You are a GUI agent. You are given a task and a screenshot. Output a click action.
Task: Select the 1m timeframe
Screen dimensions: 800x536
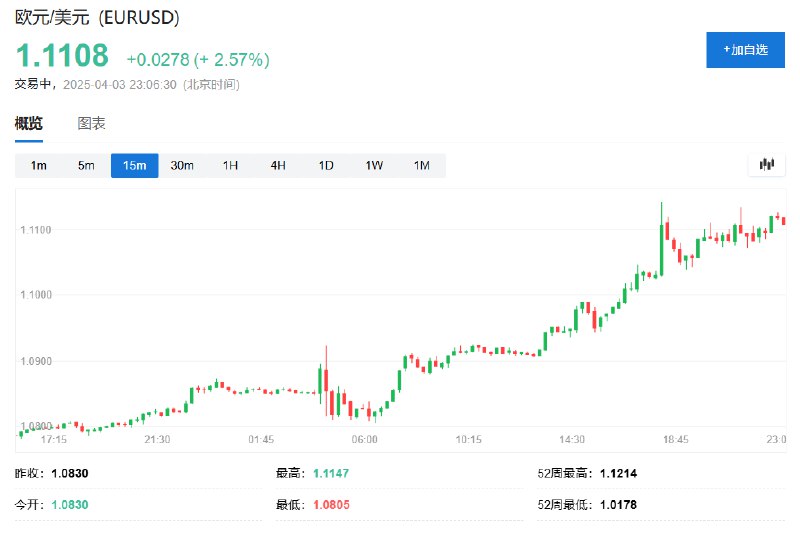pyautogui.click(x=39, y=166)
